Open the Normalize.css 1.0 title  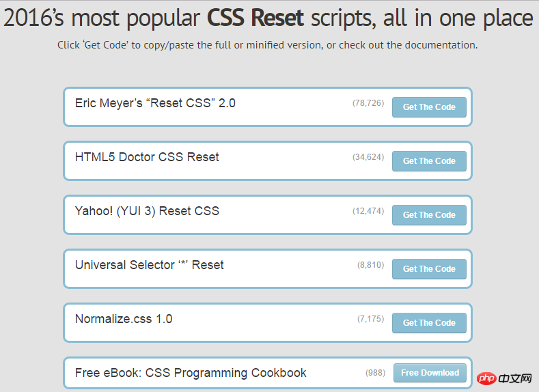[x=124, y=319]
